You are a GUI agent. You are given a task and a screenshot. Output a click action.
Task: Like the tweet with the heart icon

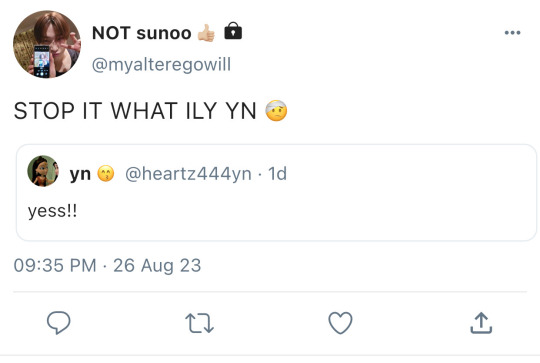click(340, 323)
